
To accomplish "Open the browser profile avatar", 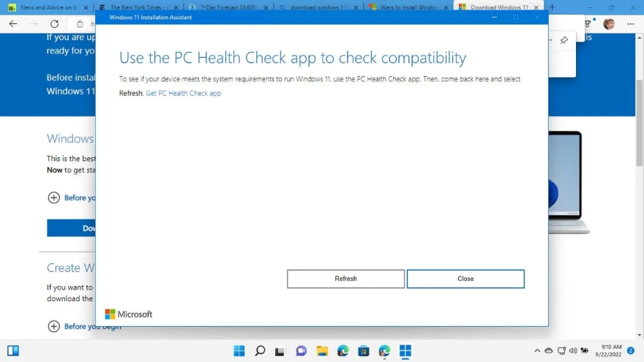I will pos(609,24).
